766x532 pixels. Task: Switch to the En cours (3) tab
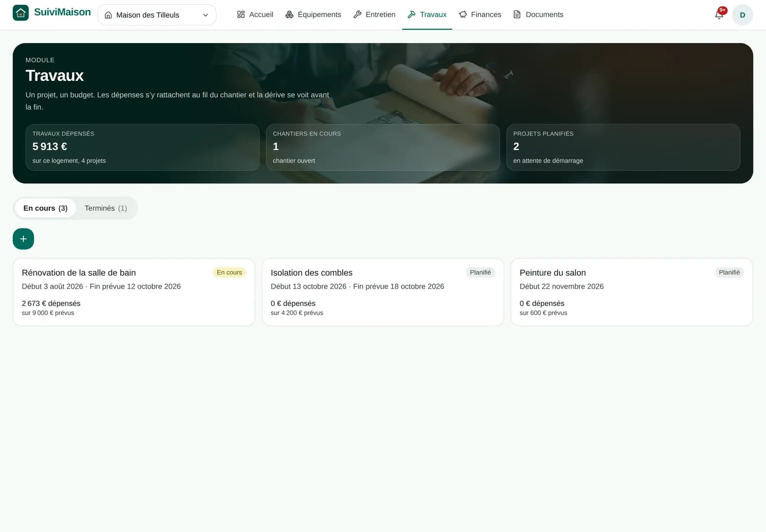(45, 208)
